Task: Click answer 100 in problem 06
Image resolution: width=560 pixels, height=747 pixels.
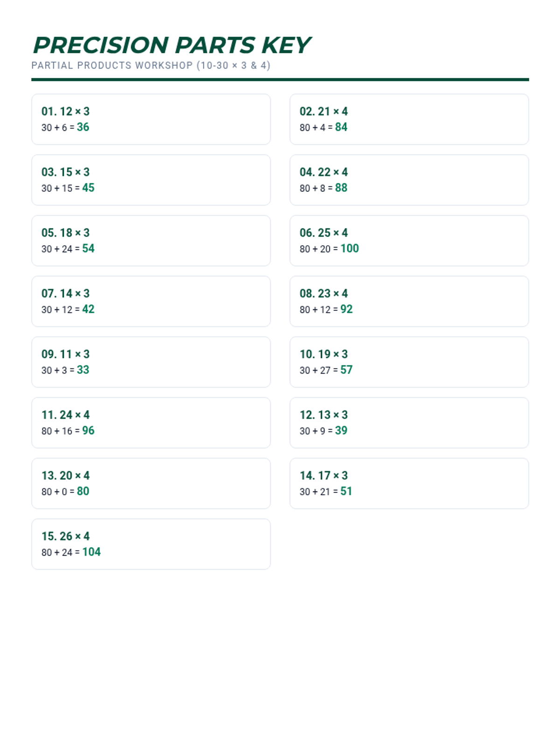Action: tap(350, 248)
